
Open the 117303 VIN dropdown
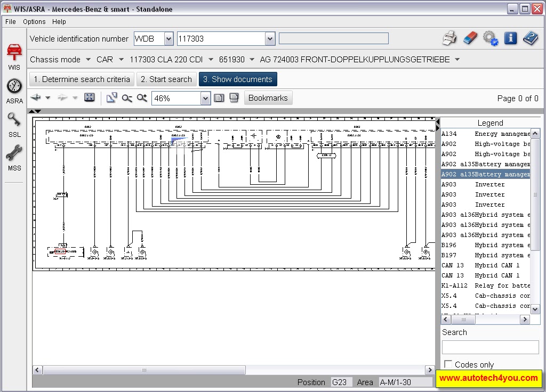[x=270, y=38]
